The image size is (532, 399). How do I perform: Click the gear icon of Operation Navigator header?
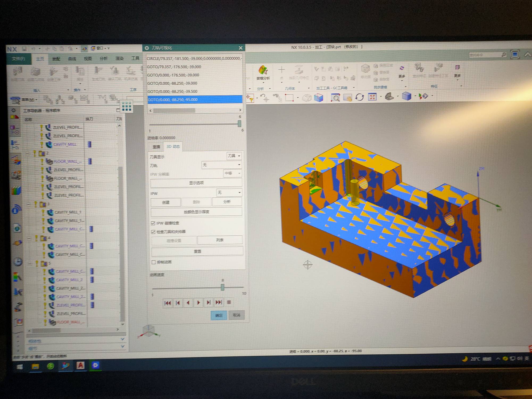(x=14, y=110)
